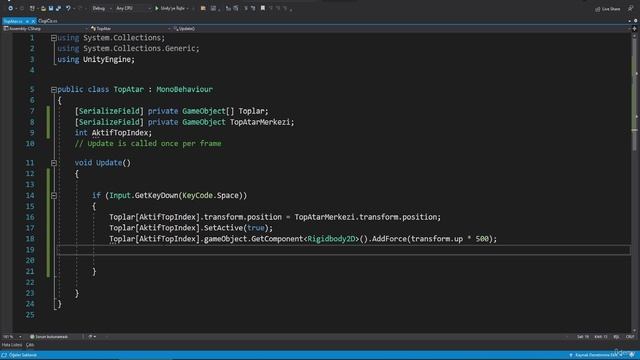Click the ready status icon at bottom-left
Image resolution: width=640 pixels, height=360 pixels.
click(x=4, y=355)
